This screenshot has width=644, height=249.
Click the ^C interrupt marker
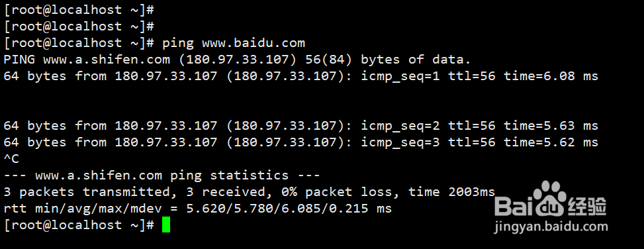click(x=11, y=158)
